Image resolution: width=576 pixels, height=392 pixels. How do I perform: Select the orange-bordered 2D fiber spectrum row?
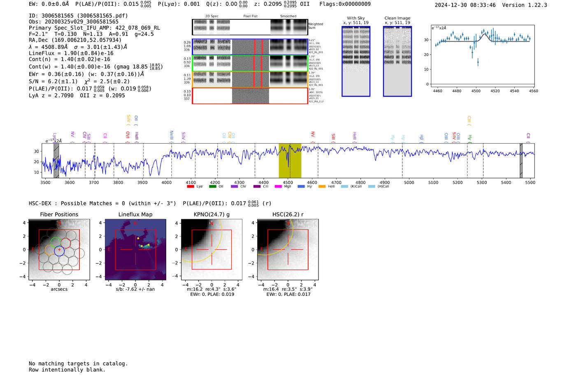coord(250,79)
